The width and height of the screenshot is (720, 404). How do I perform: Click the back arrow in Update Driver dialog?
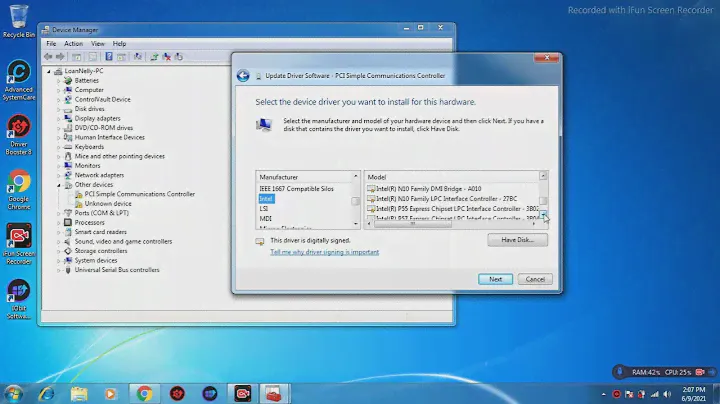pos(243,75)
